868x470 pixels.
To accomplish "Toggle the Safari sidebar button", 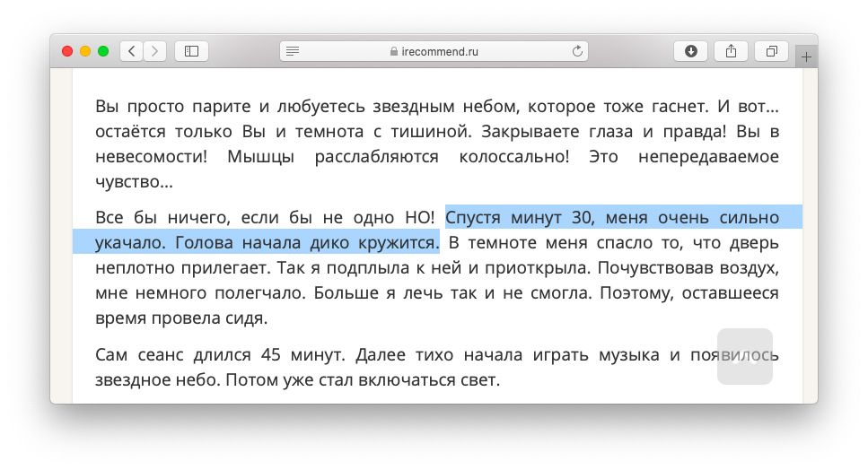I will 191,51.
